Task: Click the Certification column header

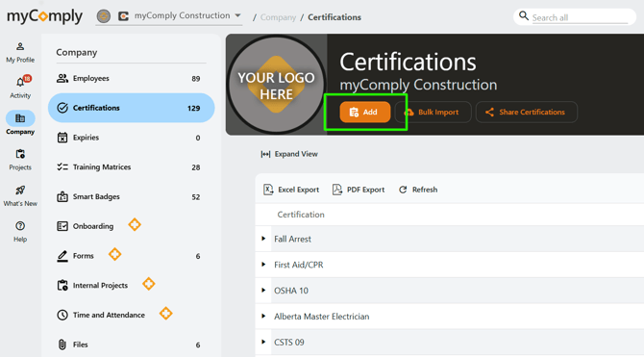Action: coord(301,215)
